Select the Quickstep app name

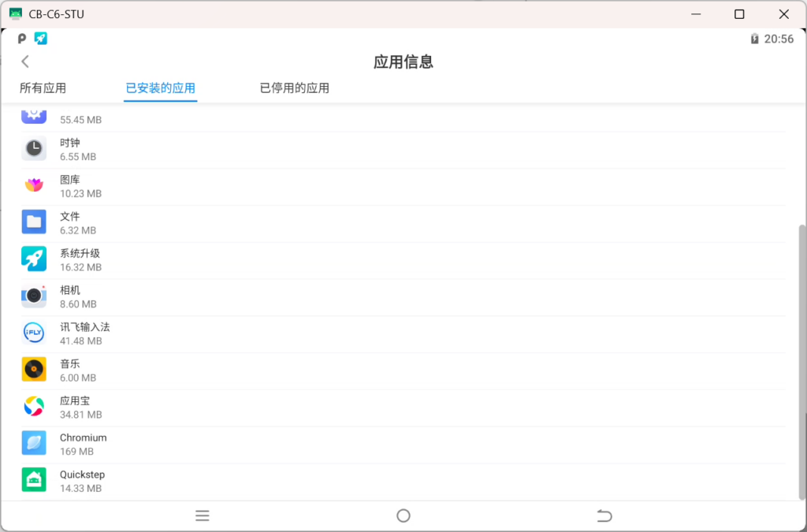click(x=82, y=474)
